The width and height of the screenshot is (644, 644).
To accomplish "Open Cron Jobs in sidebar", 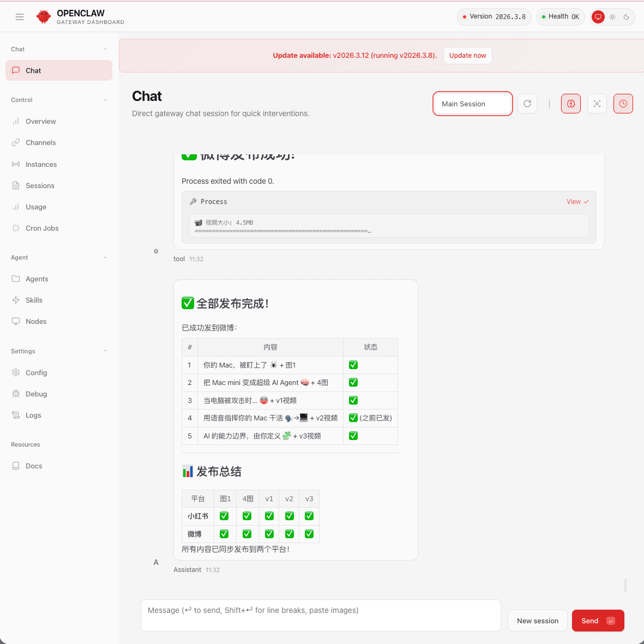I will pos(42,228).
